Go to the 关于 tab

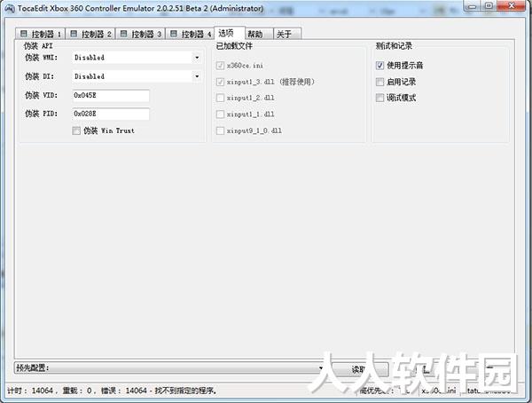287,34
